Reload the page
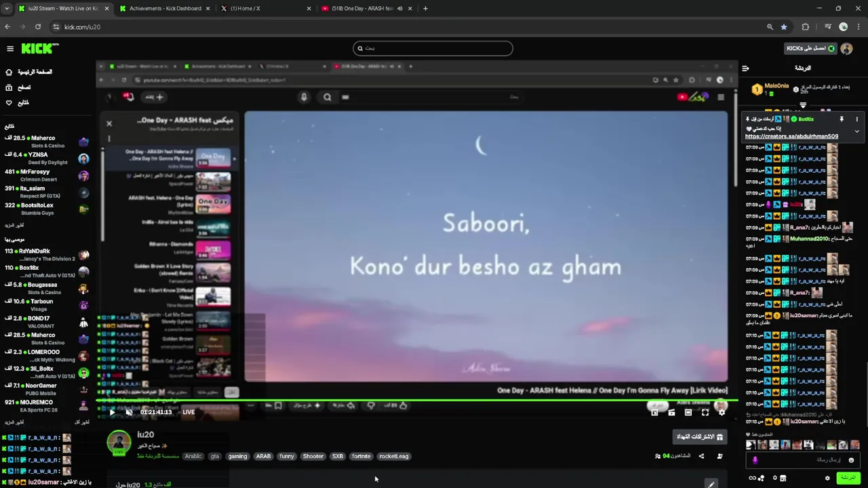Image resolution: width=868 pixels, height=488 pixels. click(38, 26)
